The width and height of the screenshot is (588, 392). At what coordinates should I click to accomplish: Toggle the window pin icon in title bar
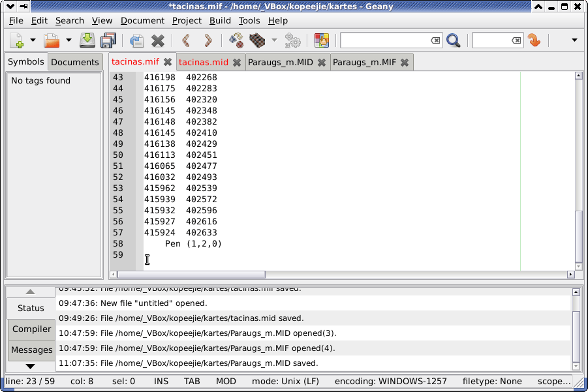point(23,7)
